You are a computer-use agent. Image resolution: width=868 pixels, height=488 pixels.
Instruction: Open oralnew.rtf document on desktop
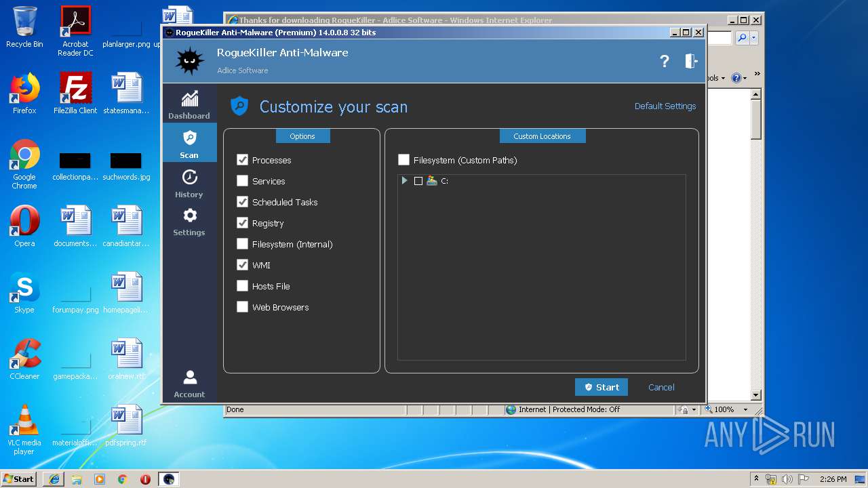coord(126,359)
